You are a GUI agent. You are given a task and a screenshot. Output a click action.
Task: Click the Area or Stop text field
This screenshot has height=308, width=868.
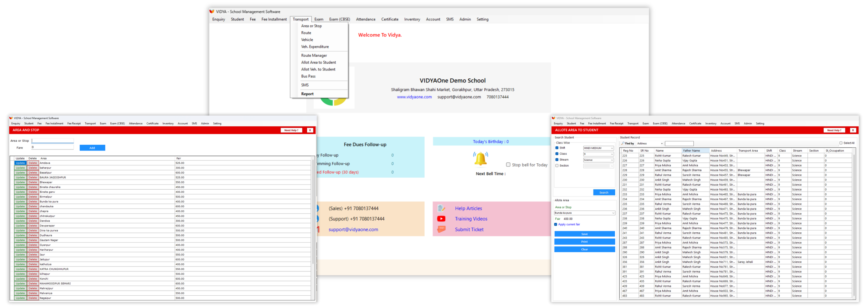click(52, 141)
